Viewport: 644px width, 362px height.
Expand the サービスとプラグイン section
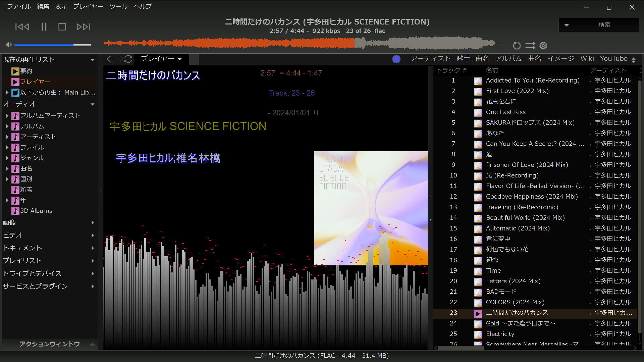(93, 286)
